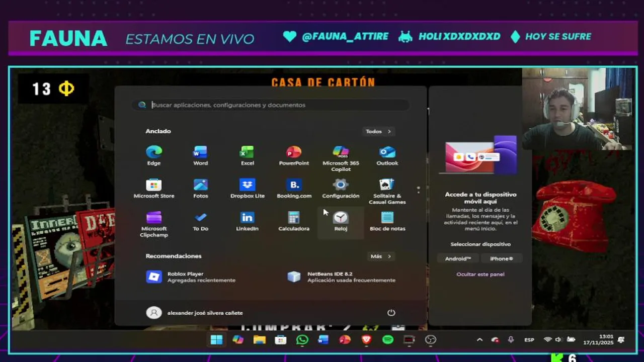Open the date and time clock
The width and height of the screenshot is (644, 362).
598,340
